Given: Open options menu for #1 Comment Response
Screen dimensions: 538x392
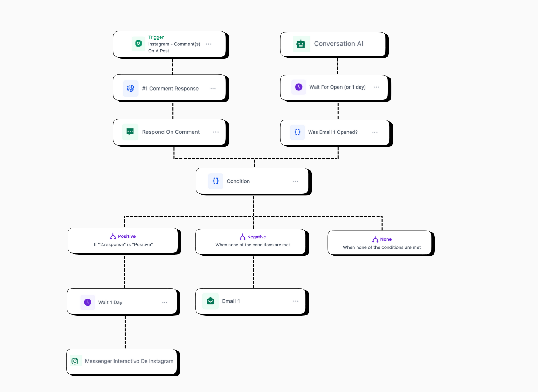Looking at the screenshot, I should [213, 89].
